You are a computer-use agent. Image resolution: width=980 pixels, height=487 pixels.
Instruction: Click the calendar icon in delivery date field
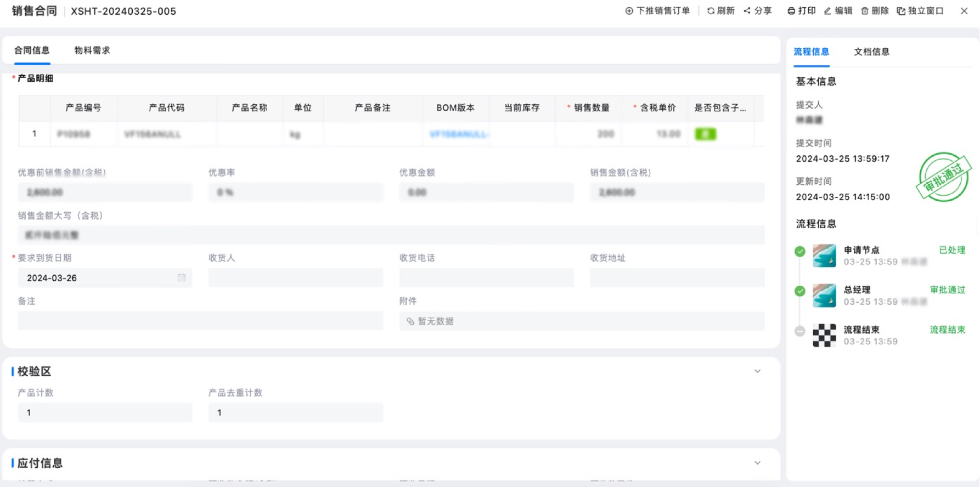[x=182, y=278]
